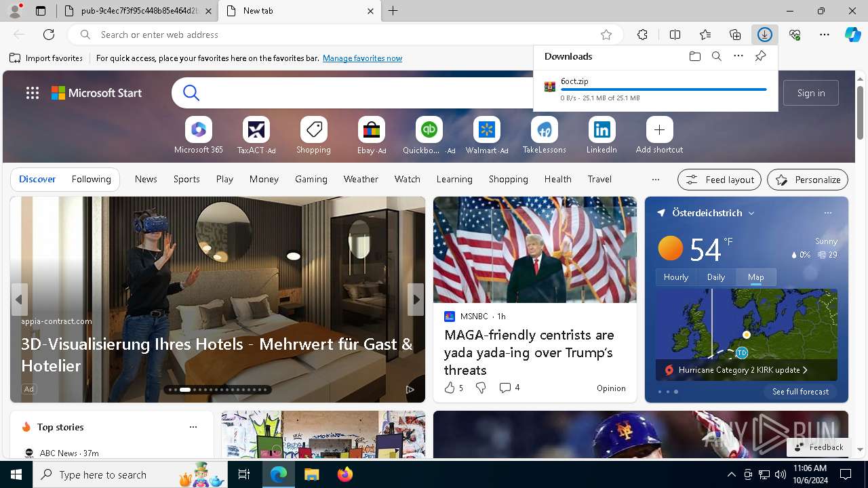The height and width of the screenshot is (488, 868).
Task: Switch the feed to Following
Action: (92, 179)
